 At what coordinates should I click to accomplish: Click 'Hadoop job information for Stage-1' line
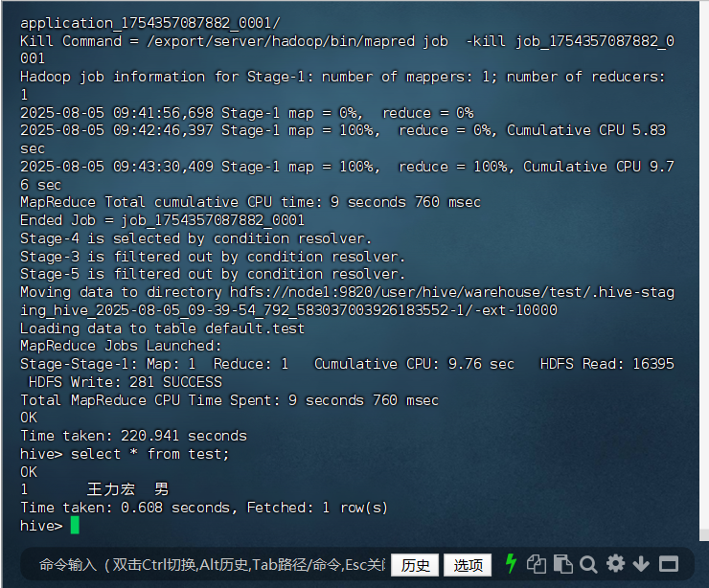pyautogui.click(x=343, y=85)
